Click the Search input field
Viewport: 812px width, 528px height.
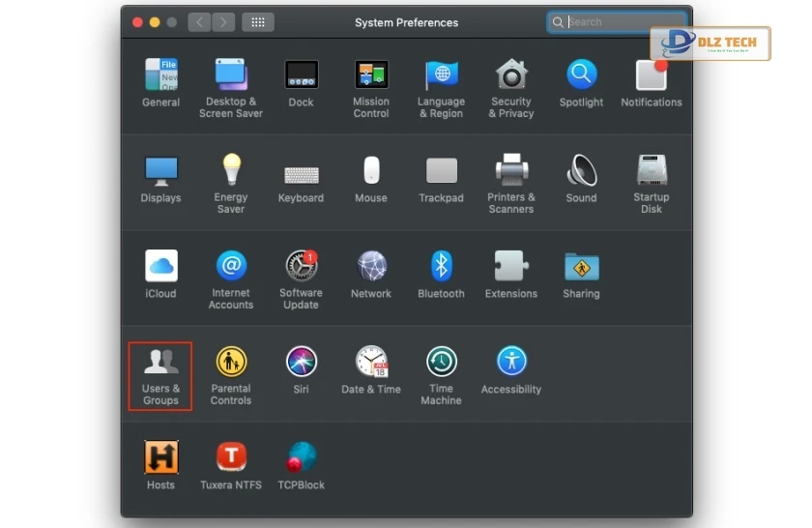(623, 22)
